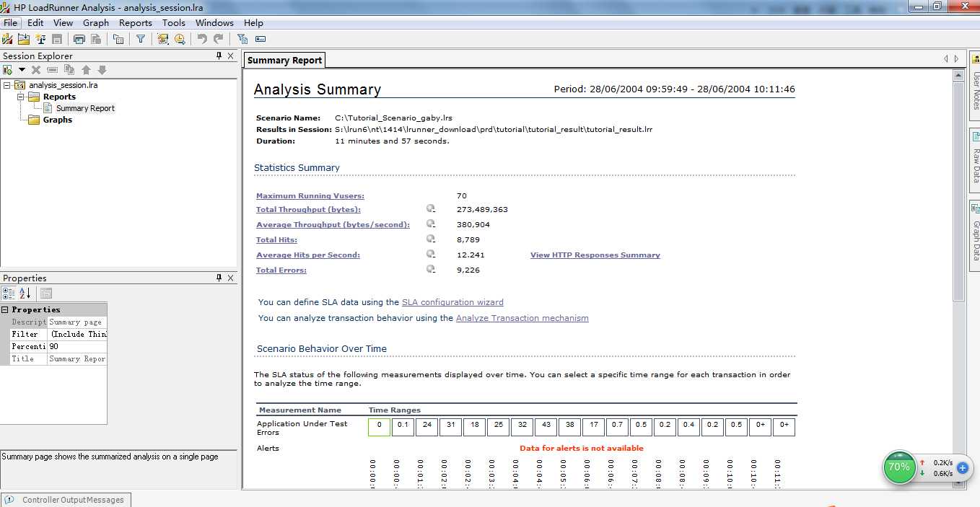Pin the Session Explorer panel
The width and height of the screenshot is (980, 507).
219,56
